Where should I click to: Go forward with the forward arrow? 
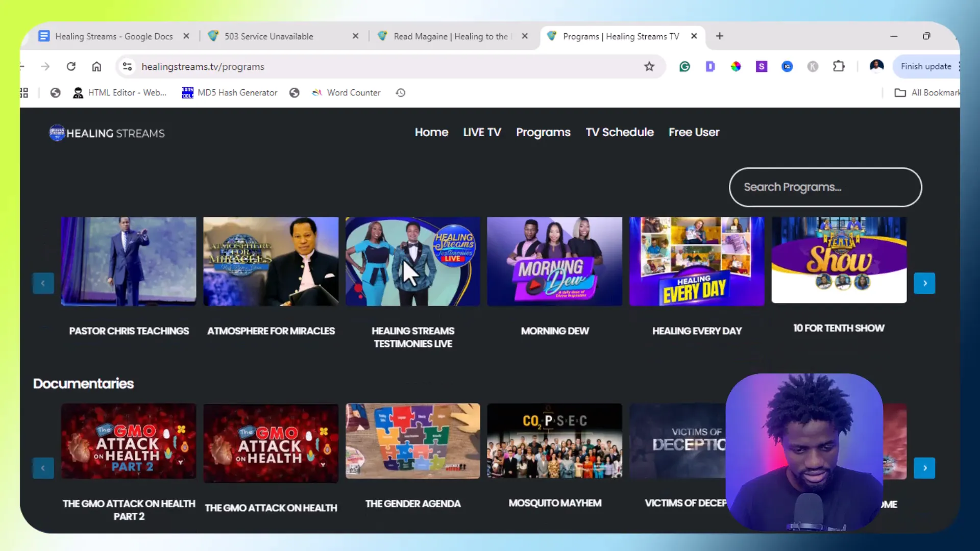[45, 66]
